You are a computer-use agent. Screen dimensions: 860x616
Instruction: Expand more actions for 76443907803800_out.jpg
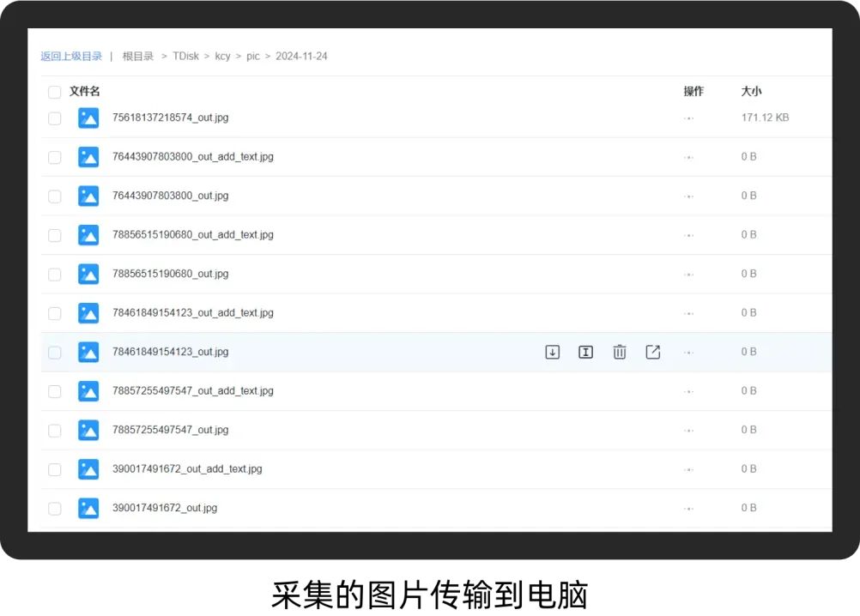(688, 196)
